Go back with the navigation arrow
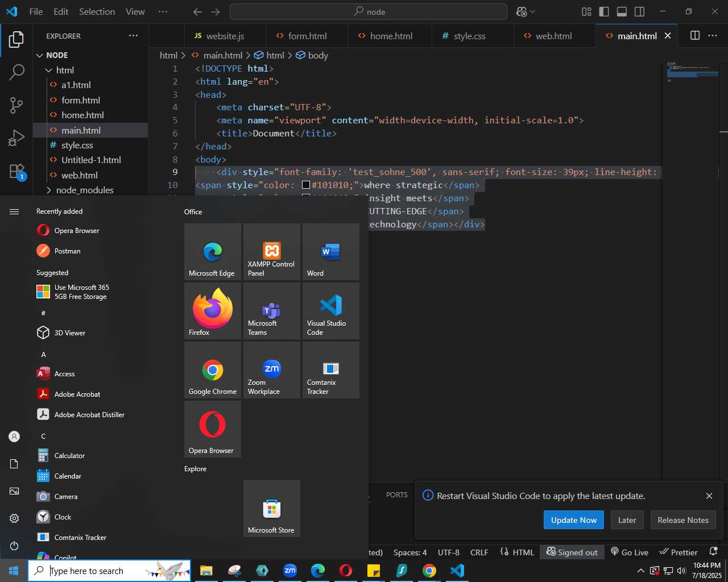The width and height of the screenshot is (728, 582). coord(197,11)
